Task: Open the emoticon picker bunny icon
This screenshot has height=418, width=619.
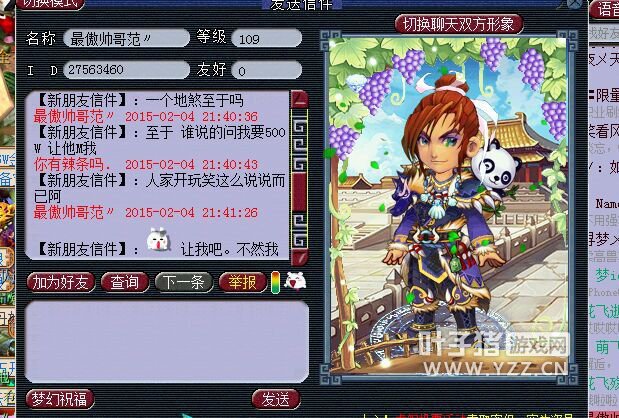Action: tap(295, 281)
